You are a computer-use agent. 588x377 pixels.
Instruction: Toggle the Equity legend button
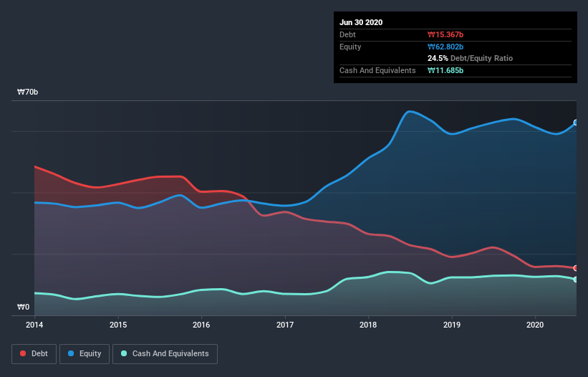point(85,354)
